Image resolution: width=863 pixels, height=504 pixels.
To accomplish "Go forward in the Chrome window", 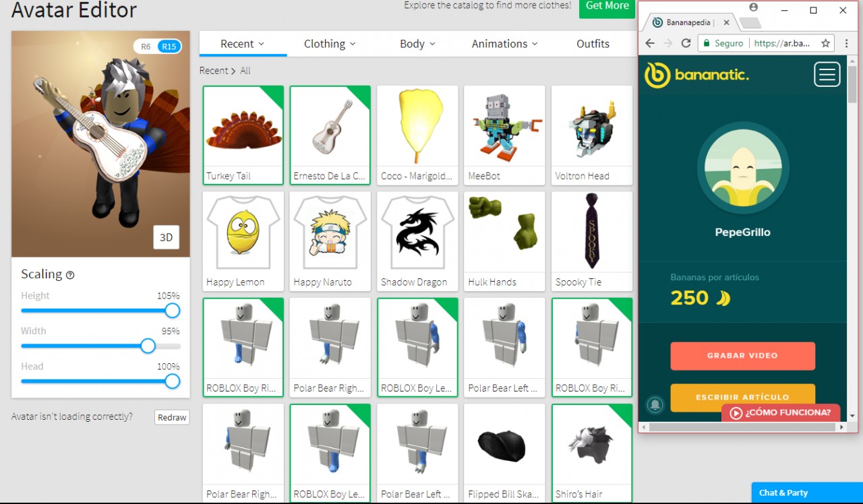I will (x=668, y=43).
